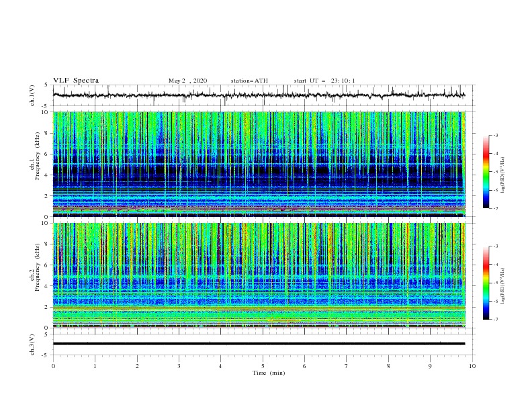Click time axis tick label "5"
The height and width of the screenshot is (411, 532).
263,366
